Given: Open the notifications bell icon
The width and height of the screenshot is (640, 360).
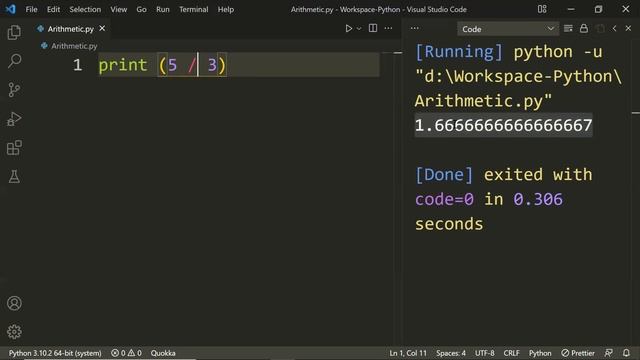Looking at the screenshot, I should (626, 353).
